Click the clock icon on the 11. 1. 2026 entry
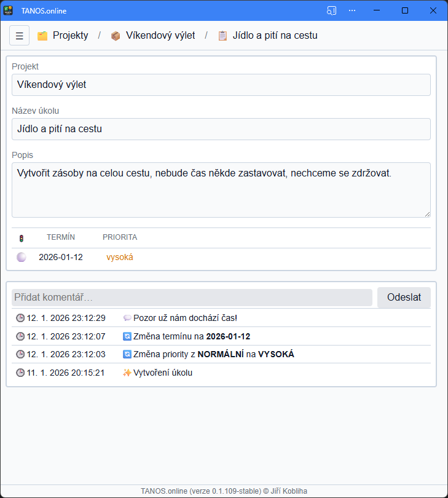This screenshot has height=498, width=448. click(19, 372)
